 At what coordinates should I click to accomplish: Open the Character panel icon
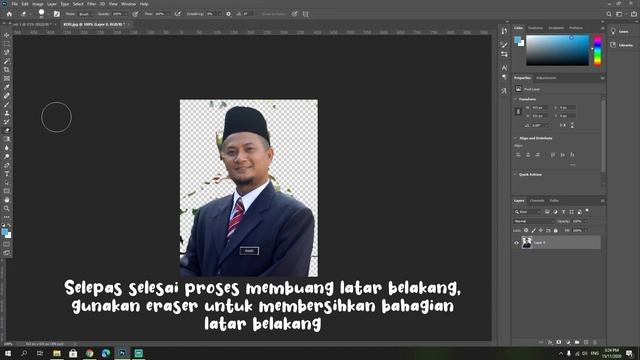point(504,68)
